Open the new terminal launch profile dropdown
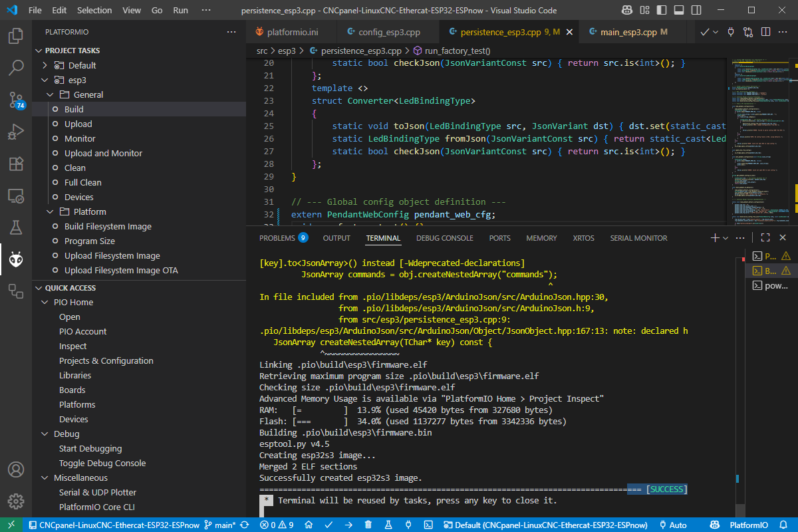This screenshot has width=798, height=532. (726, 237)
